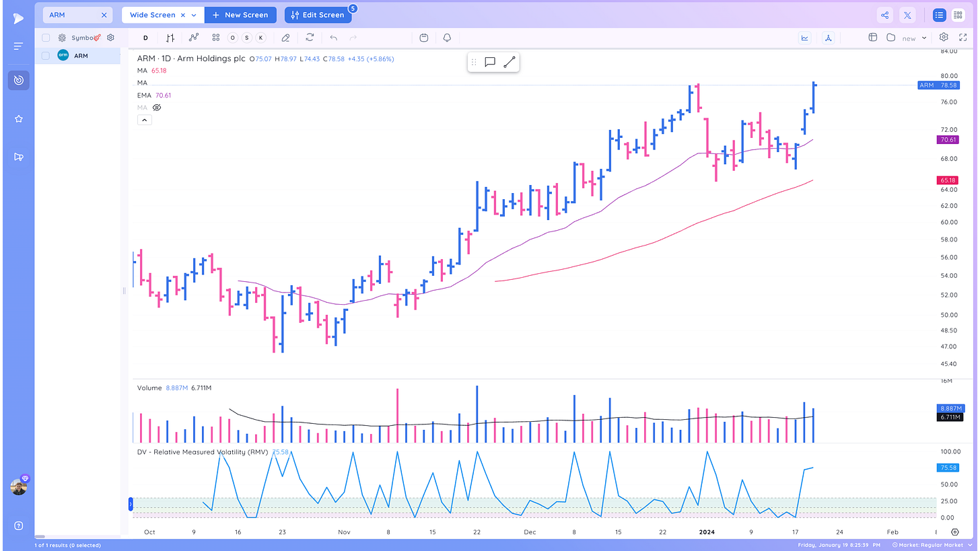This screenshot has height=551, width=980.
Task: Open the gear icon left of Symbol
Action: tap(62, 38)
